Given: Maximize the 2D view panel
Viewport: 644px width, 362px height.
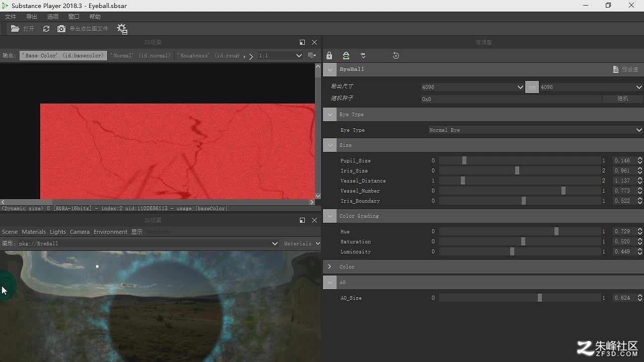Looking at the screenshot, I should point(302,42).
